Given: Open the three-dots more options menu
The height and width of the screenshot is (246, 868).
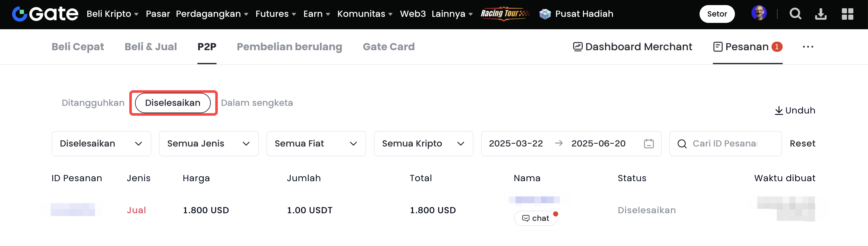Looking at the screenshot, I should tap(808, 47).
